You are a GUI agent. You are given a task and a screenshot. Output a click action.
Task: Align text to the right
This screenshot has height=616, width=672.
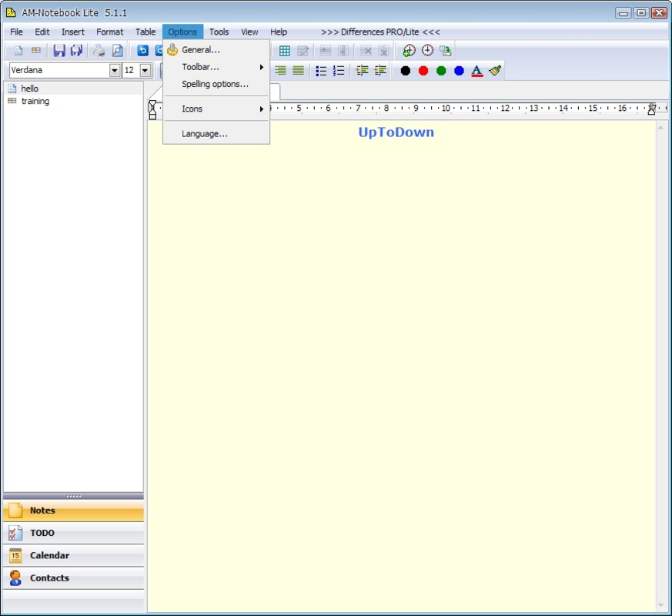pos(280,70)
